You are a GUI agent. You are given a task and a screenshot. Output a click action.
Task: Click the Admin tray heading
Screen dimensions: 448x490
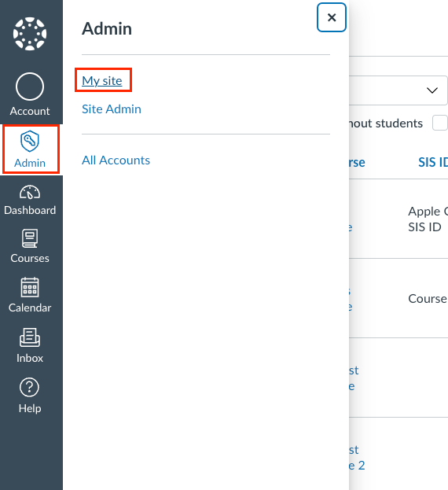(x=107, y=29)
